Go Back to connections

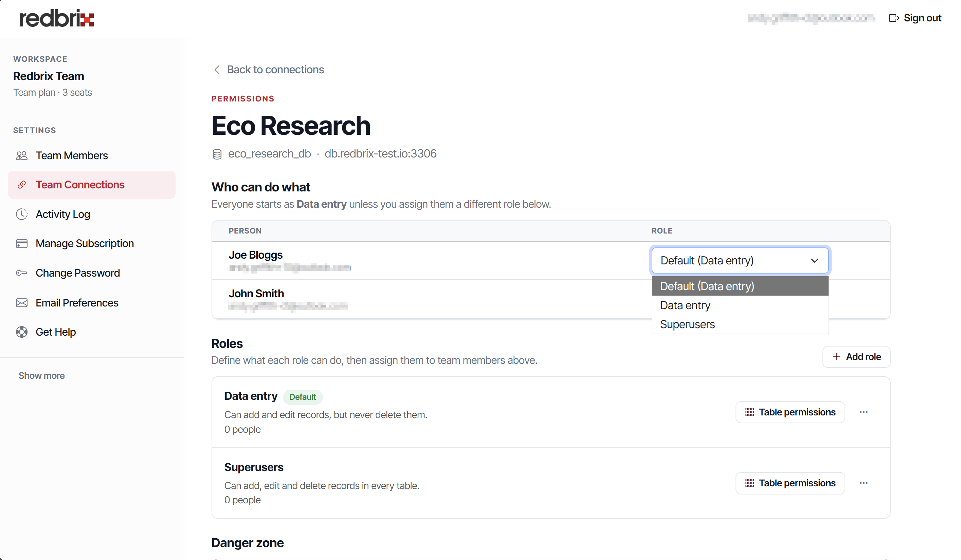tap(269, 69)
